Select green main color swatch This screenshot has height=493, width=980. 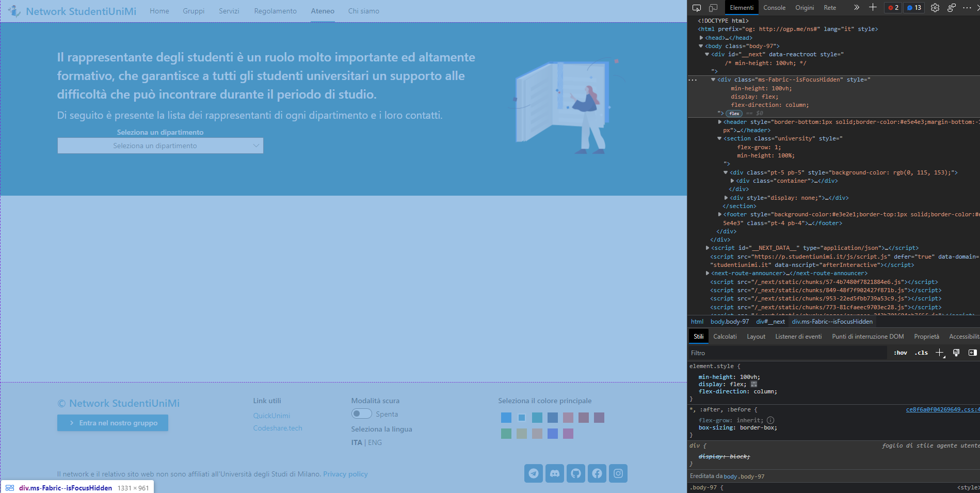(x=506, y=434)
